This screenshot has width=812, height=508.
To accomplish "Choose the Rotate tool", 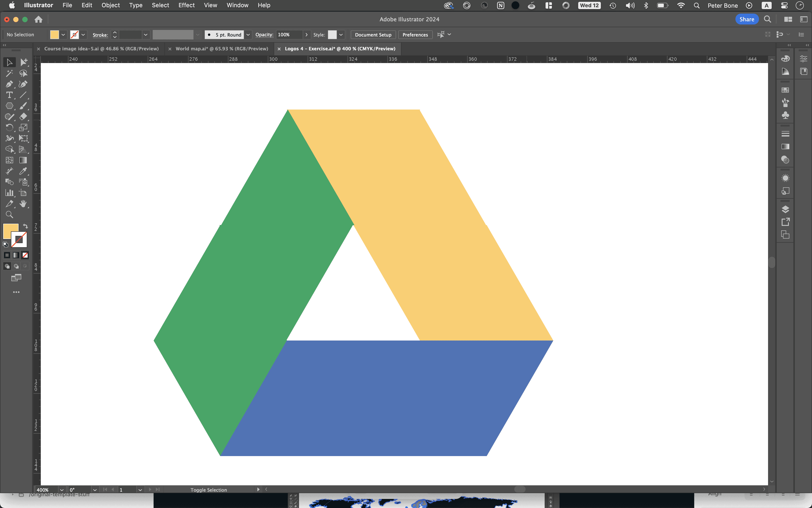I will pyautogui.click(x=9, y=128).
